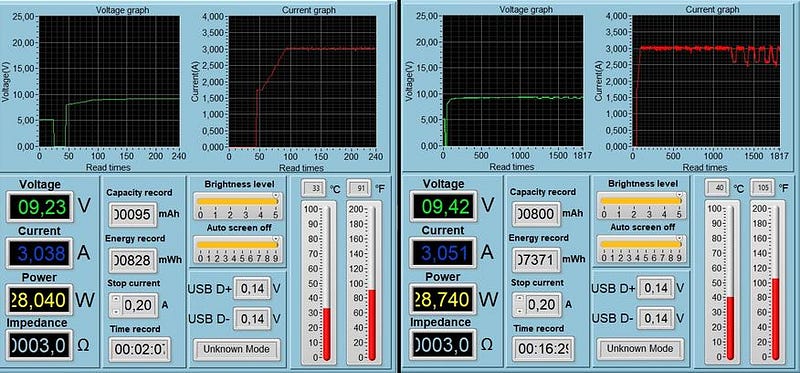Select the right Time record field
Screen dimensions: 800x373
click(543, 349)
